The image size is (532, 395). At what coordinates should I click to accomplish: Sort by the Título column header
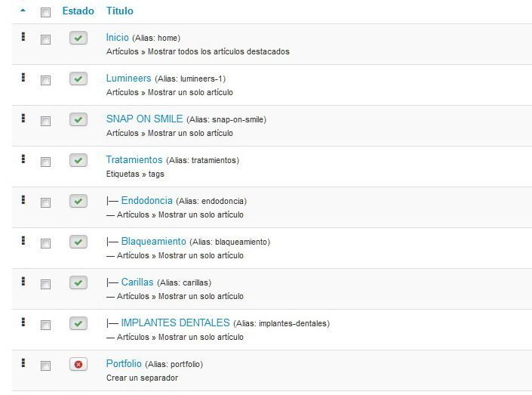pyautogui.click(x=119, y=11)
